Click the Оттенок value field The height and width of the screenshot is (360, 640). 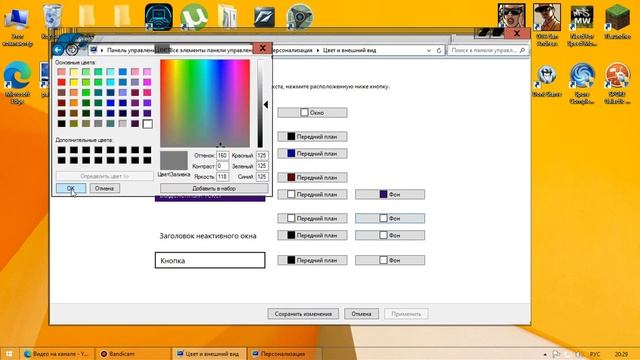click(222, 156)
